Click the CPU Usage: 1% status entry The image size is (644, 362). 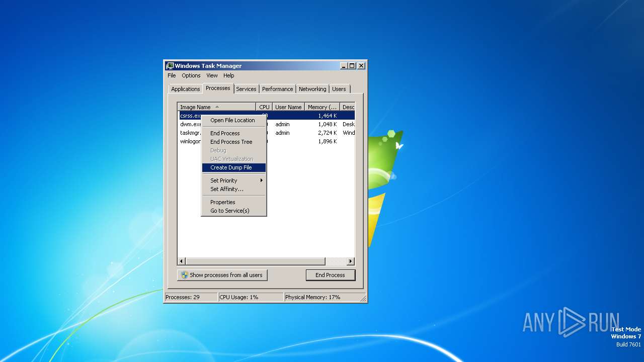click(251, 297)
